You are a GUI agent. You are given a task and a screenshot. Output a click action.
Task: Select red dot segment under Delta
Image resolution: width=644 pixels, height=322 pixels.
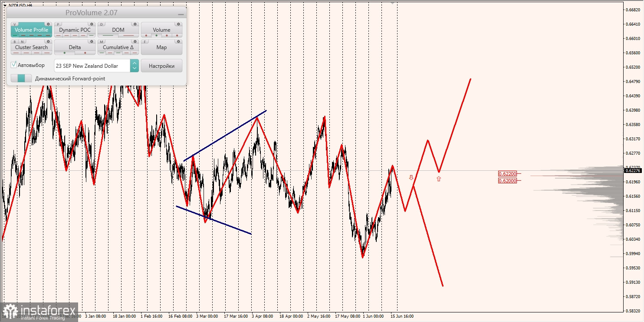(85, 53)
